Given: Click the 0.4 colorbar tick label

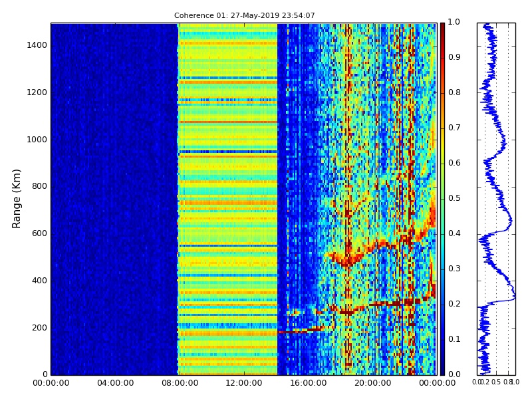Looking at the screenshot, I should 454,233.
